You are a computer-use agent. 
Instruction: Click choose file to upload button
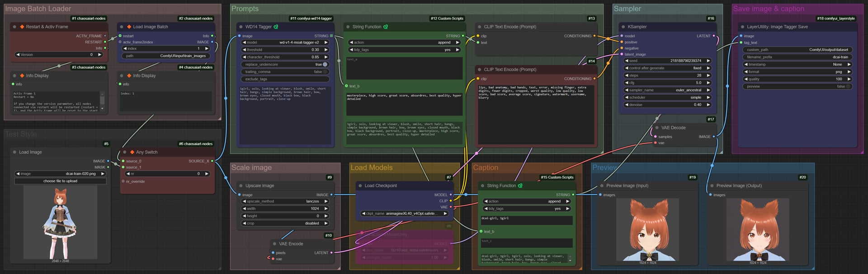click(60, 181)
